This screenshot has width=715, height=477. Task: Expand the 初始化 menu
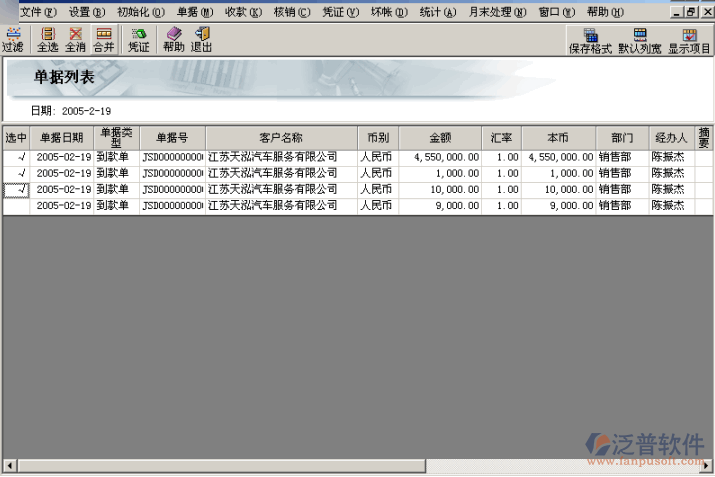click(141, 12)
